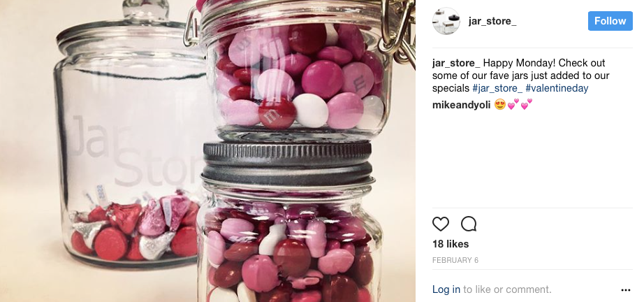
Task: View the 18 likes list
Action: click(451, 244)
